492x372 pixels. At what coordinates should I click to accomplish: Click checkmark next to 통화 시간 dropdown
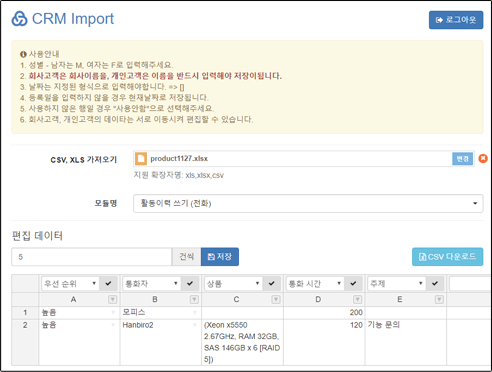353,284
